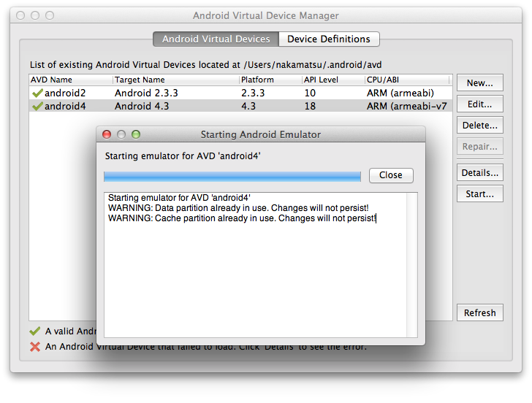Click 'Android 4.3' target name cell
This screenshot has height=403, width=532.
tap(142, 106)
